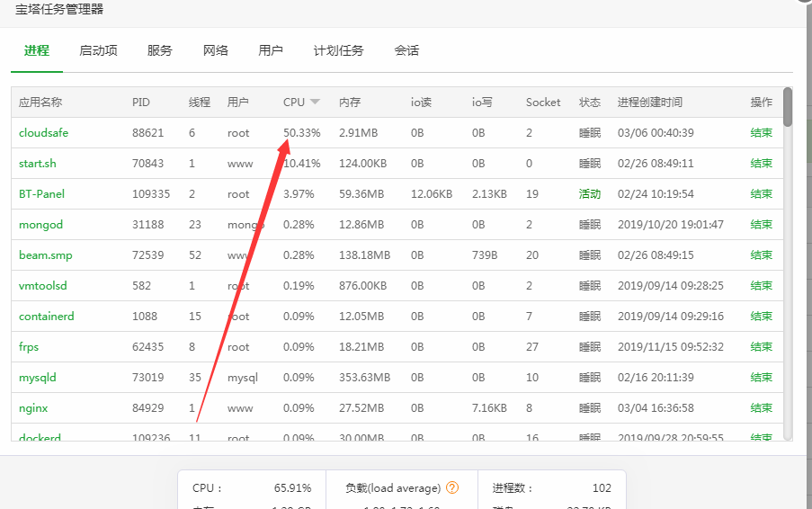The width and height of the screenshot is (812, 509).
Task: Switch to the 启动项 tab
Action: coord(98,51)
